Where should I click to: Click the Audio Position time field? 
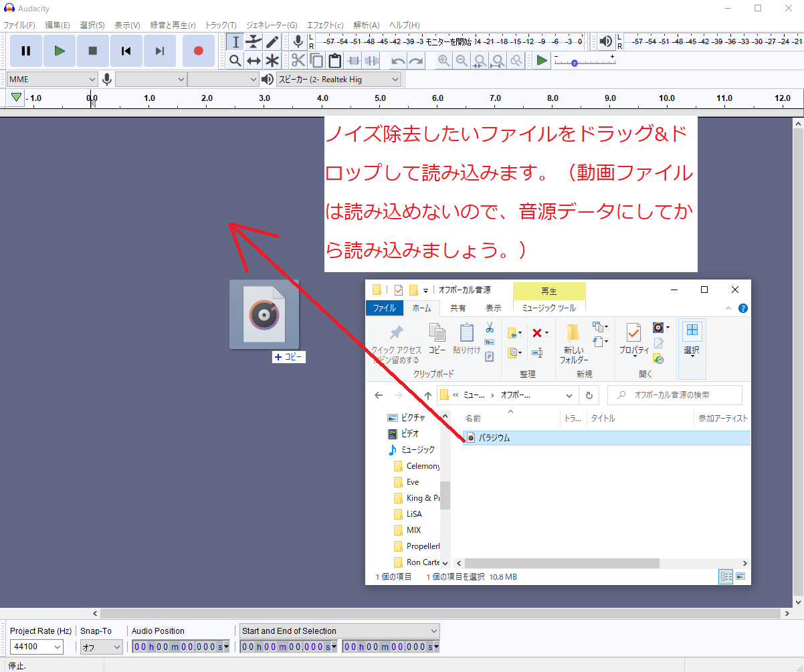point(180,647)
